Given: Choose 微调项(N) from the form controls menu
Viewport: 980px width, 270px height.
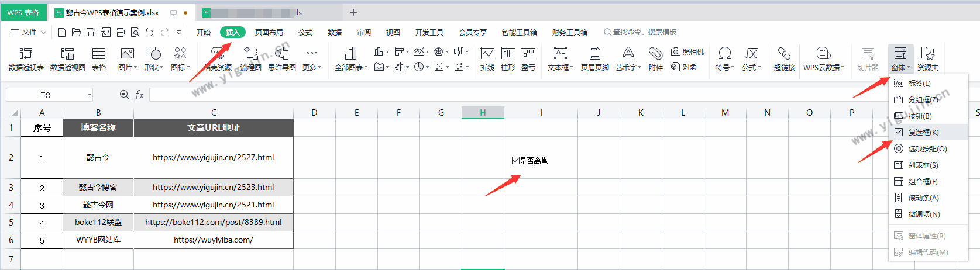Looking at the screenshot, I should (928, 214).
